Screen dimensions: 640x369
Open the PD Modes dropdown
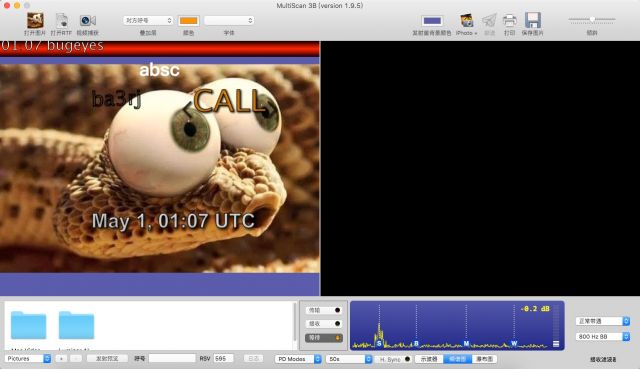coord(298,359)
